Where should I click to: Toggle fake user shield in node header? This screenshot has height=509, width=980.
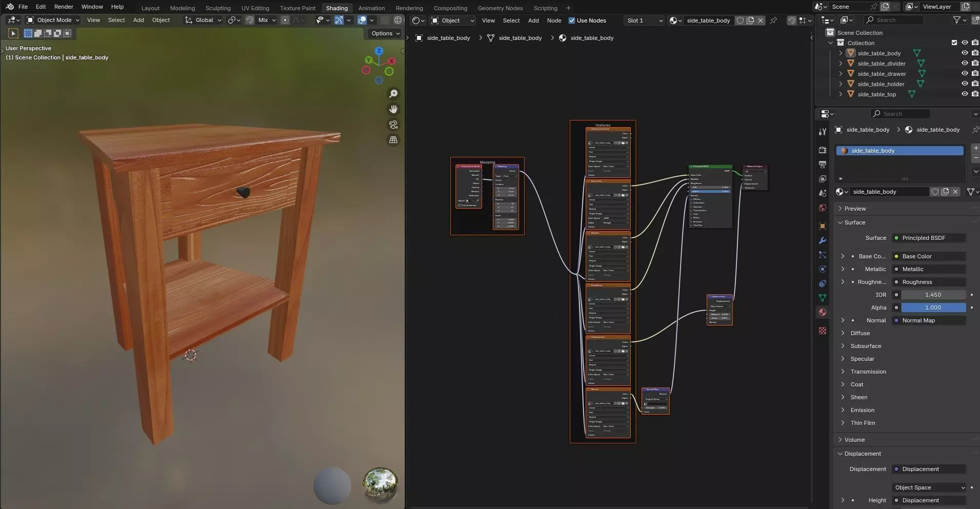tap(740, 21)
